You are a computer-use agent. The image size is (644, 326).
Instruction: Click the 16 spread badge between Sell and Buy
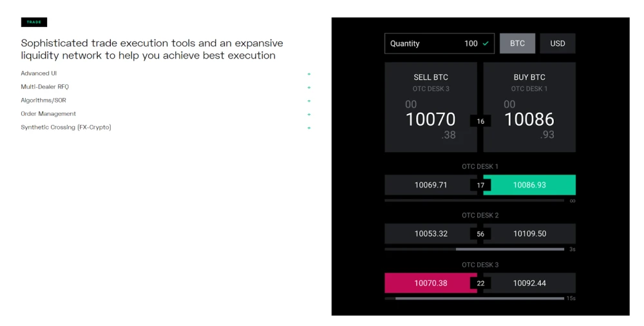coord(480,121)
